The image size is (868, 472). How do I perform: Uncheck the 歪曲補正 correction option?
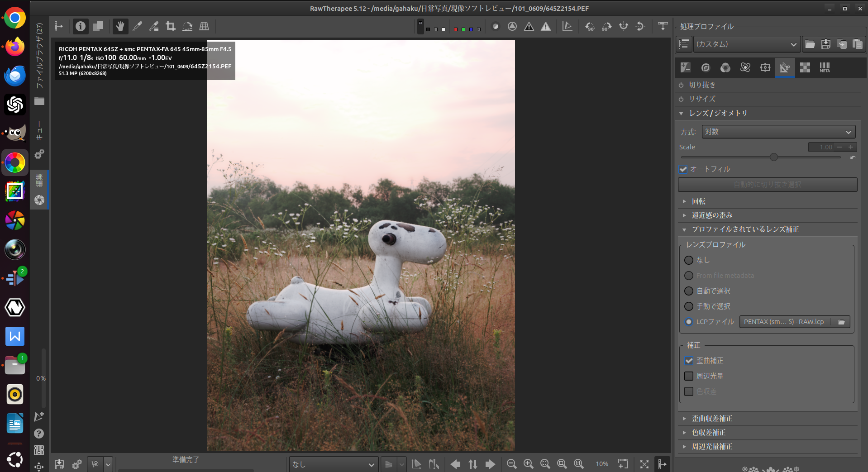[x=689, y=361]
